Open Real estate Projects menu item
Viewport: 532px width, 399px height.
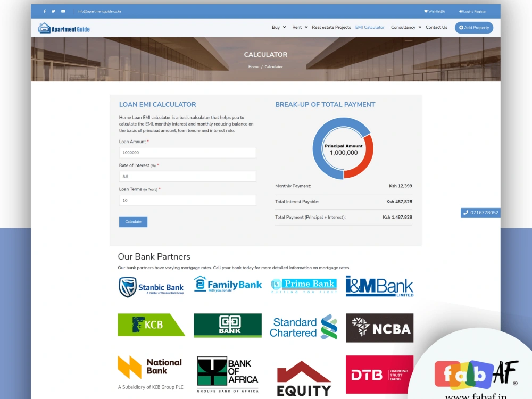[331, 27]
